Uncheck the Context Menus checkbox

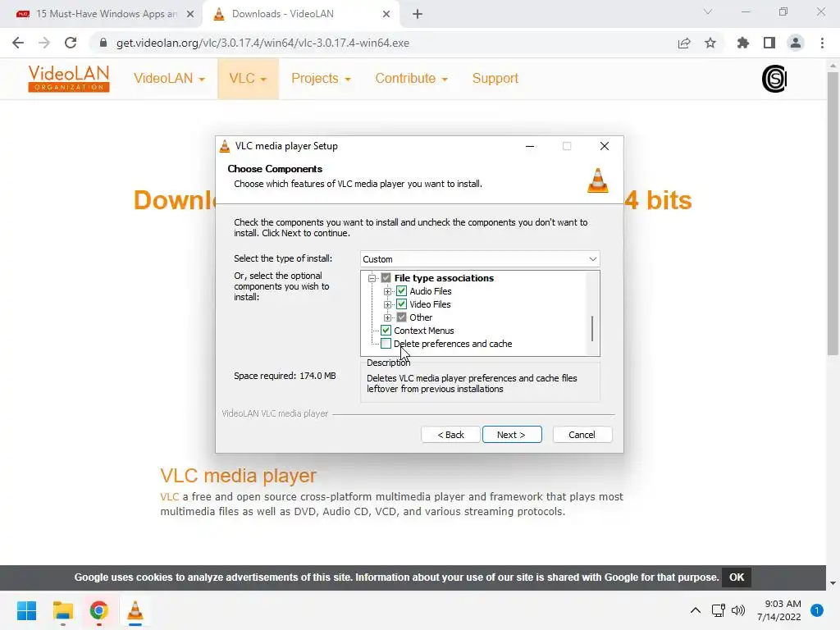click(x=386, y=331)
